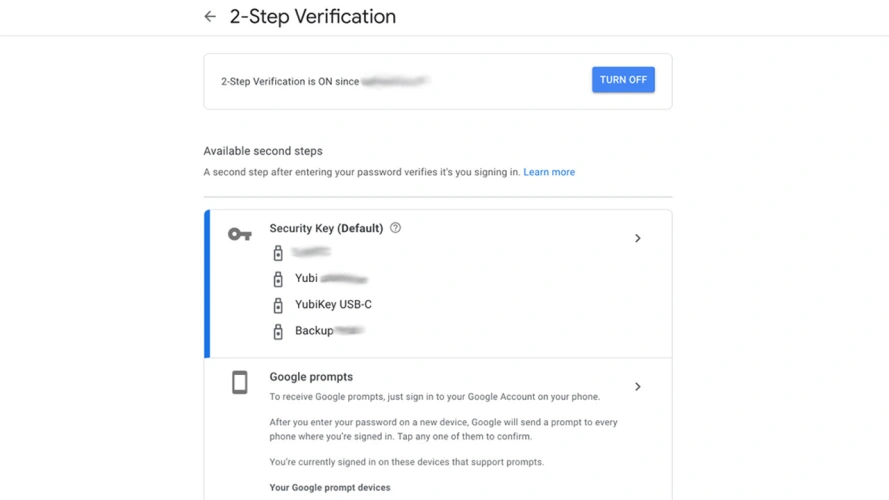Click the key icon beside Security Key
The image size is (889, 500).
[240, 234]
